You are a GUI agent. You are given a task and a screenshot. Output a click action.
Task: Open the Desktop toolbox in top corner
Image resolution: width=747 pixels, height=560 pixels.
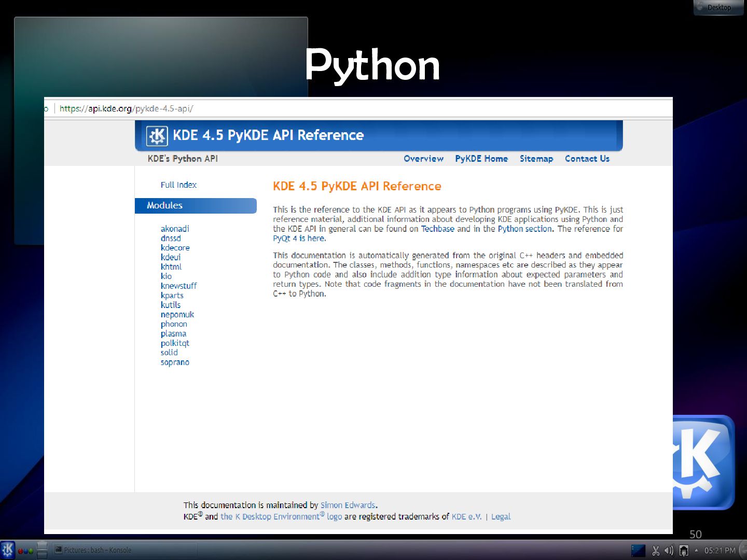[x=718, y=7]
